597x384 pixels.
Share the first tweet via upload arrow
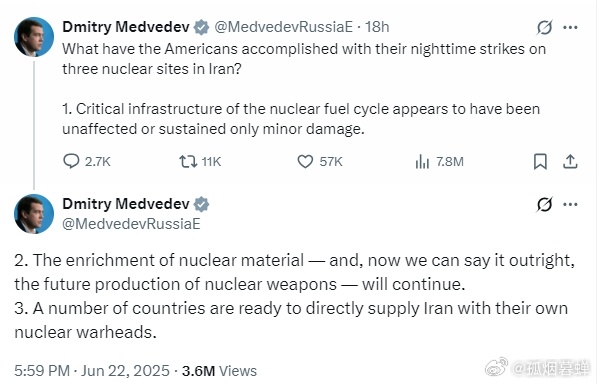coord(570,161)
